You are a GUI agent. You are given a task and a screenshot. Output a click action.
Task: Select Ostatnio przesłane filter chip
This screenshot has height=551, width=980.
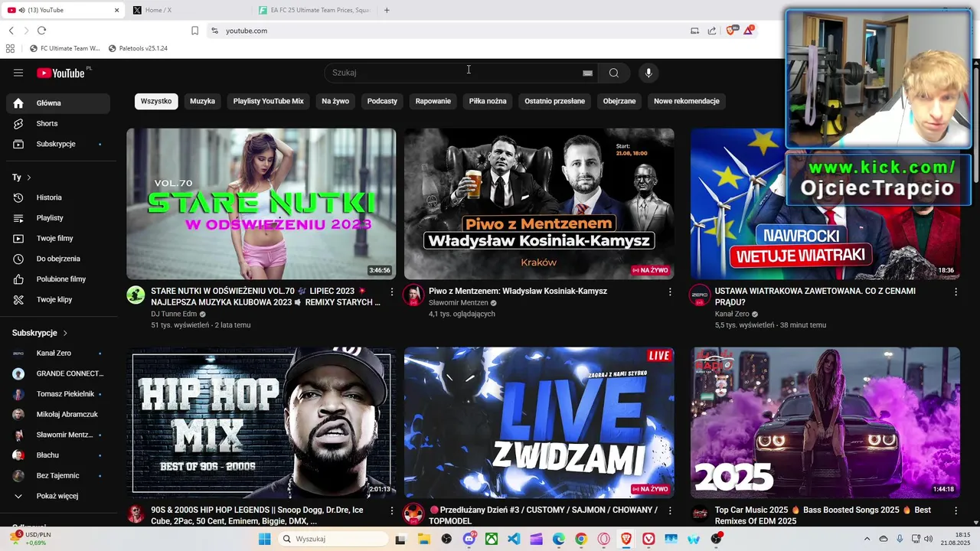click(x=555, y=101)
